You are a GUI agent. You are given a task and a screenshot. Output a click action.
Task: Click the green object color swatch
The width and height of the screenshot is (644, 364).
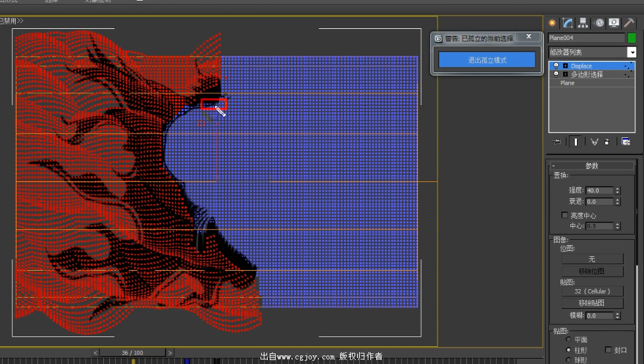(632, 38)
